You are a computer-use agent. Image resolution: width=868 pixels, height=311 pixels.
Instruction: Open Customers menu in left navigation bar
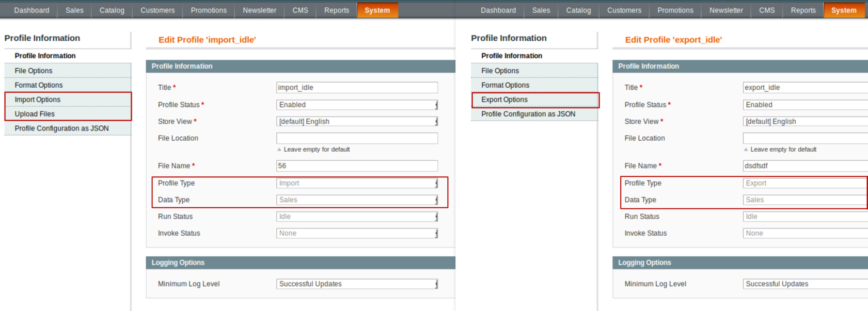click(x=157, y=10)
